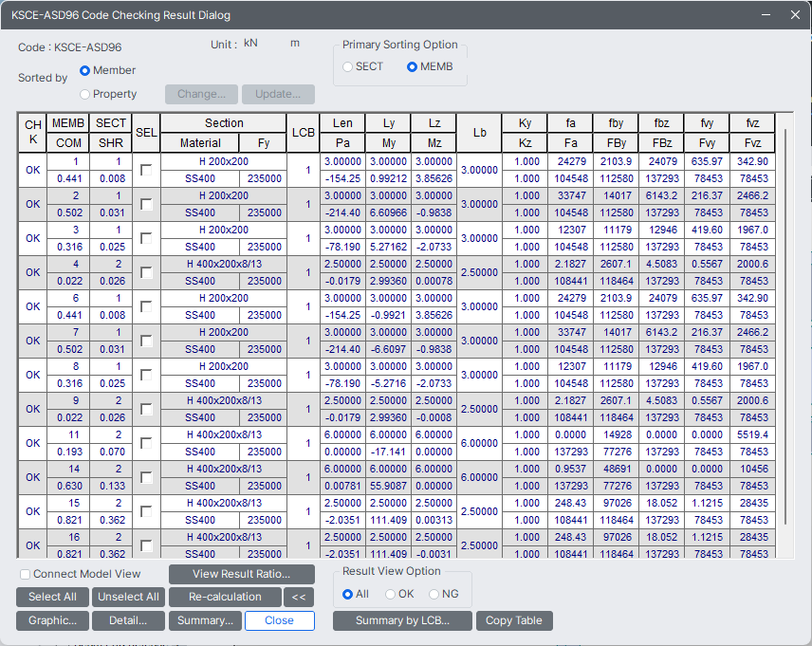Screen dimensions: 812x646
Task: Tick SEL checkbox for member 9
Action: pos(146,409)
